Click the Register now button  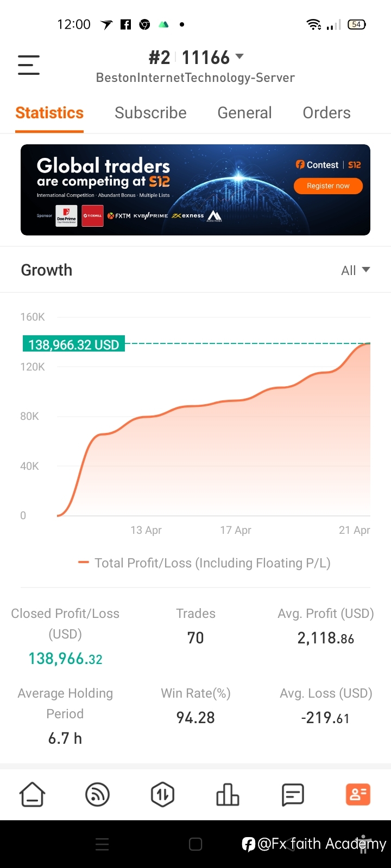coord(328,186)
